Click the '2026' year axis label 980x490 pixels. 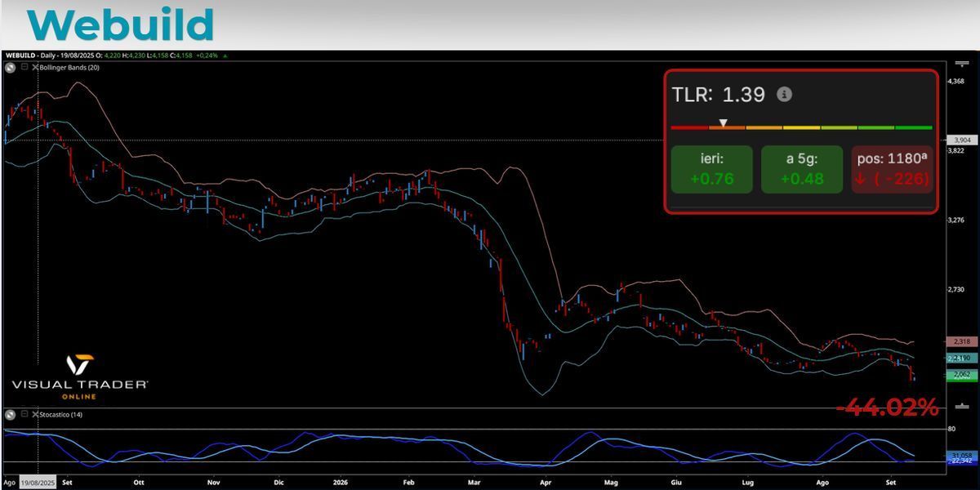(341, 482)
